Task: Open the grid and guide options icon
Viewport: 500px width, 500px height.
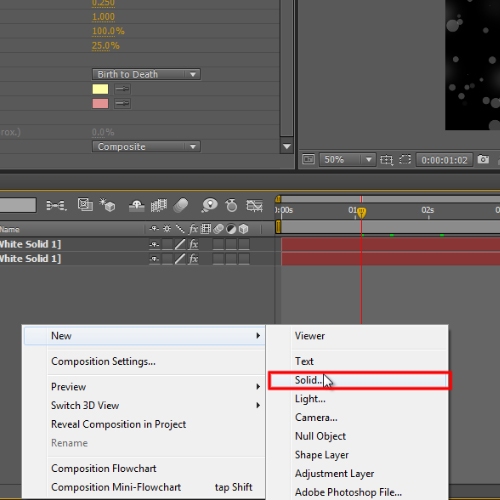Action: pyautogui.click(x=387, y=160)
